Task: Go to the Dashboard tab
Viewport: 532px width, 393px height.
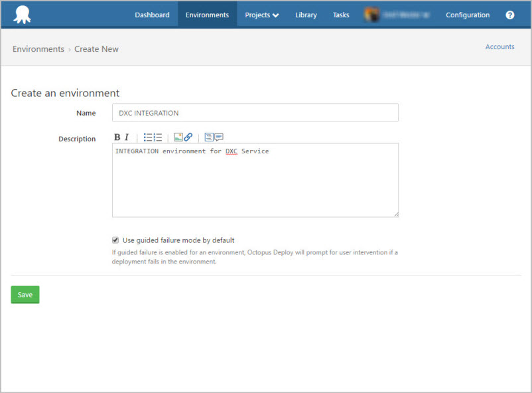Action: pyautogui.click(x=152, y=15)
